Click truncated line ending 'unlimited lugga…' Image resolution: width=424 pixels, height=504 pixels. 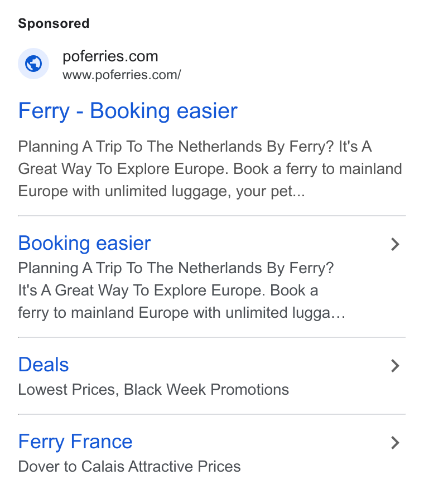point(182,313)
